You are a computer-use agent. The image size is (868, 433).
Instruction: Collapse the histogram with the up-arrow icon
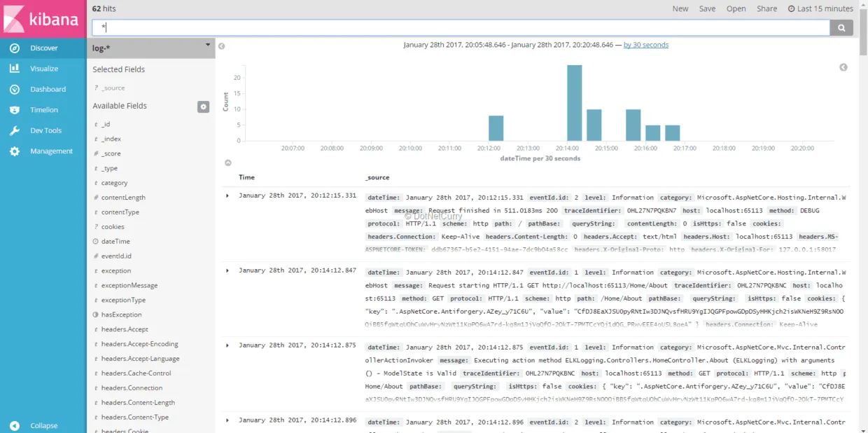click(x=227, y=163)
